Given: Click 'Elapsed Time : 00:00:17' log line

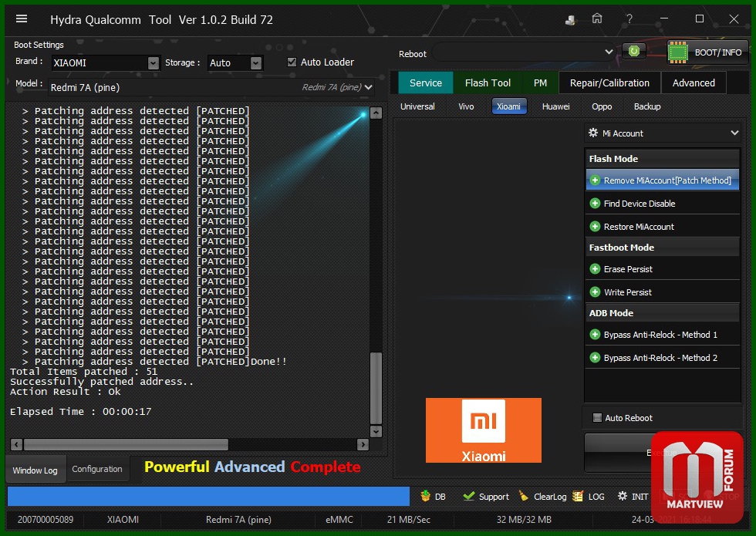Looking at the screenshot, I should click(x=81, y=412).
